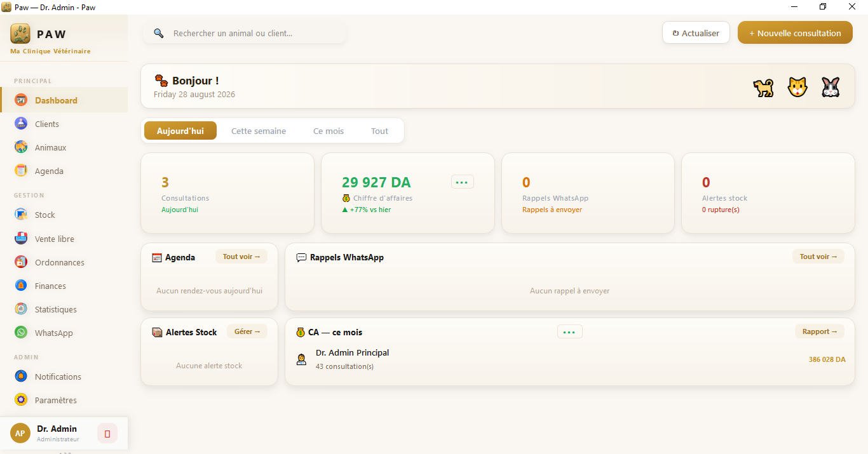Open the WhatsApp sidebar icon
The width and height of the screenshot is (868, 454).
point(21,332)
